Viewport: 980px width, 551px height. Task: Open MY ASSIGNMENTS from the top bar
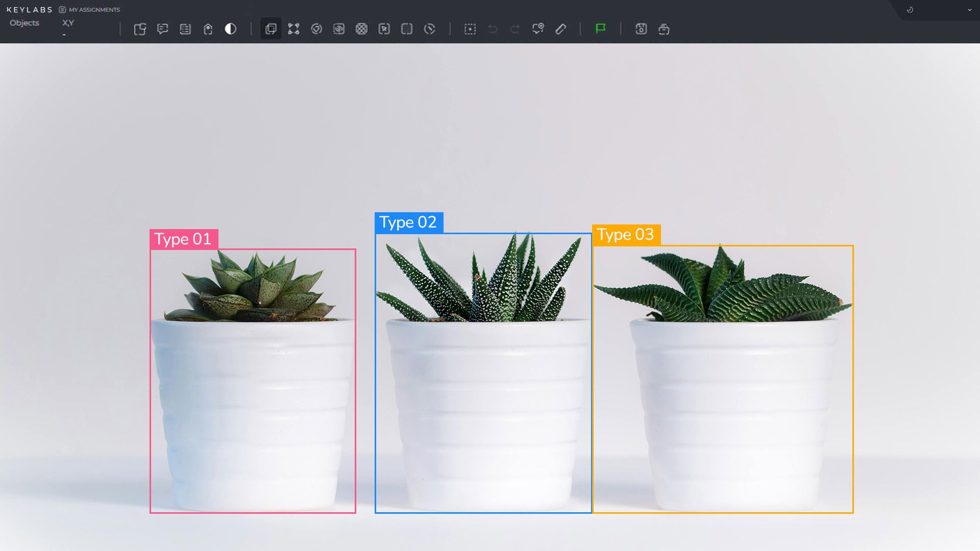point(95,9)
